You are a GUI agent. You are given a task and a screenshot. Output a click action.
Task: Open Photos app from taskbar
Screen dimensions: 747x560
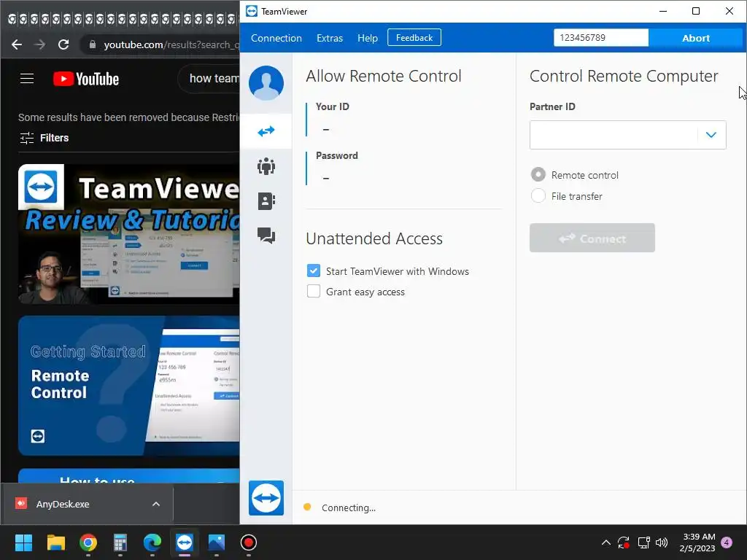point(216,542)
